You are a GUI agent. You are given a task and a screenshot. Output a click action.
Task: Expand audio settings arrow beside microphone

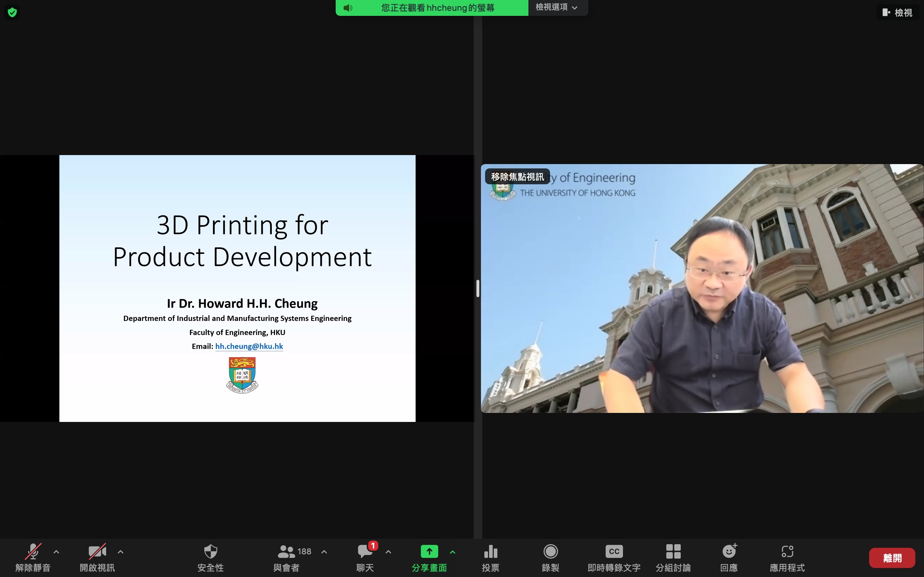tap(56, 552)
